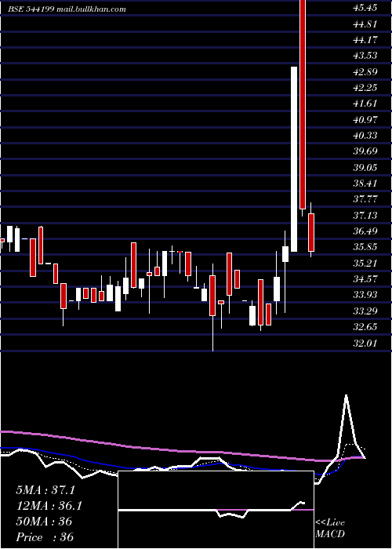Click the 45.45 price axis label
392x549 pixels.
coord(365,7)
